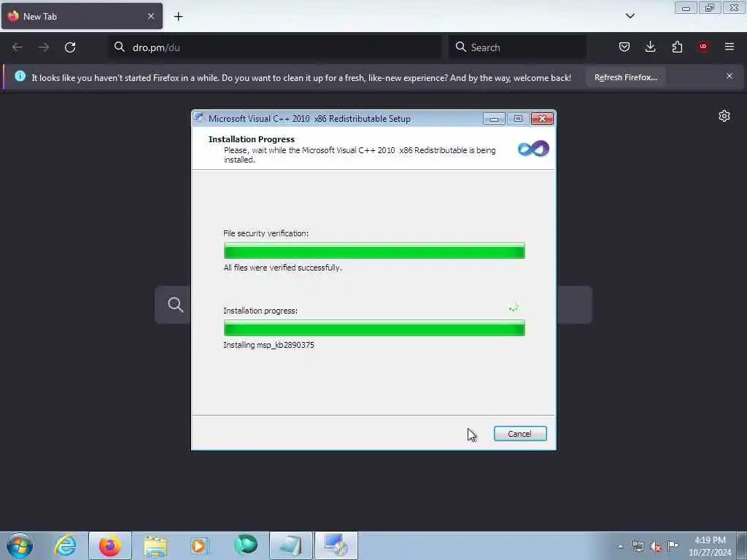This screenshot has width=747, height=560.
Task: Launch Internet Explorer from taskbar
Action: tap(65, 545)
